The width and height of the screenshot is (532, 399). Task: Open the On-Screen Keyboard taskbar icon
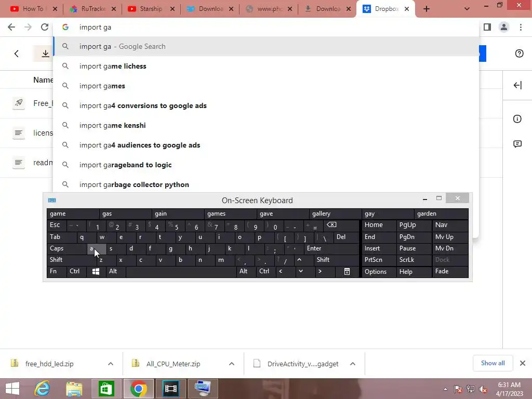point(203,389)
